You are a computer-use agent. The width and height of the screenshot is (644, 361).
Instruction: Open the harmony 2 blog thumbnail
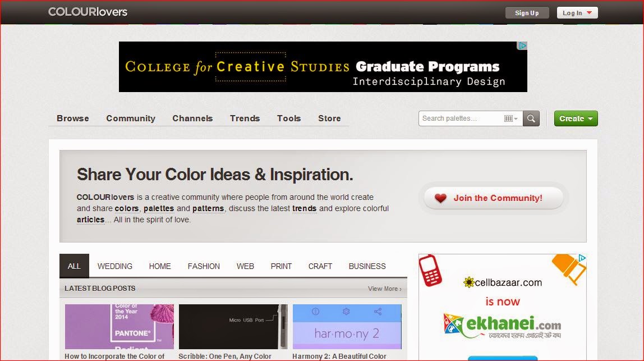347,326
